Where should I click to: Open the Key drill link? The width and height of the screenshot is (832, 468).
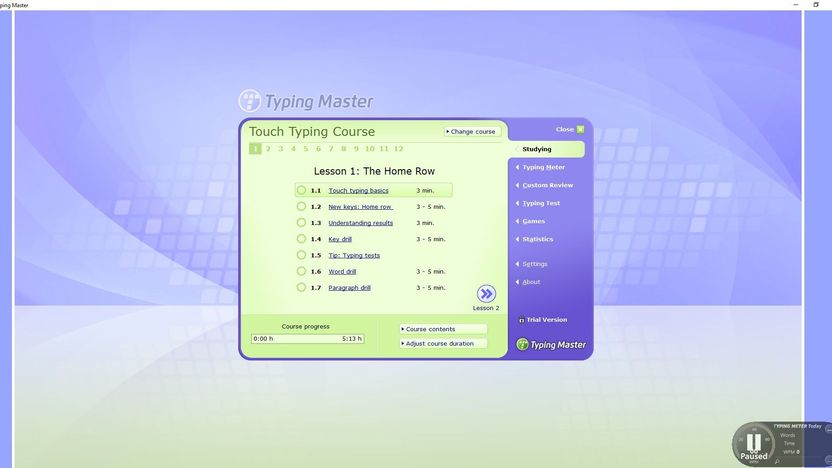[x=340, y=239]
